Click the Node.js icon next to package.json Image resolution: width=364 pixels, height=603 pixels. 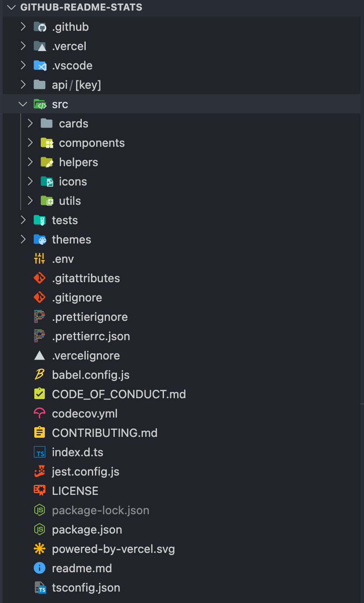(x=40, y=530)
